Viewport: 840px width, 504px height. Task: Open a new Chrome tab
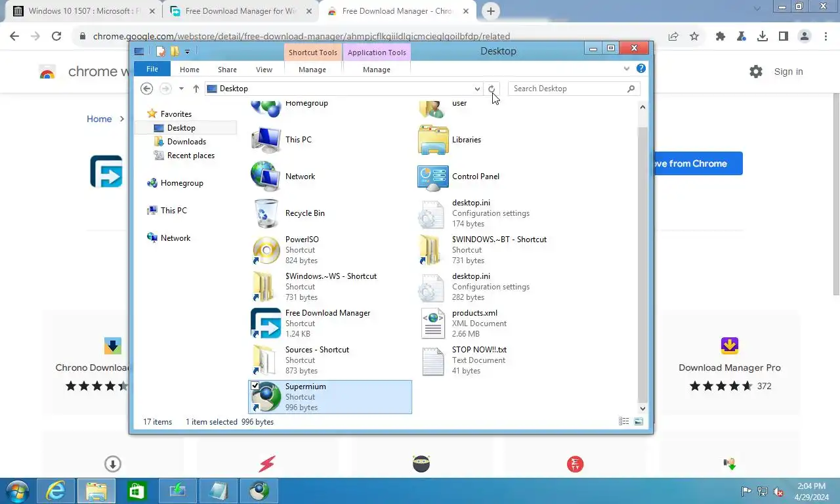coord(490,10)
